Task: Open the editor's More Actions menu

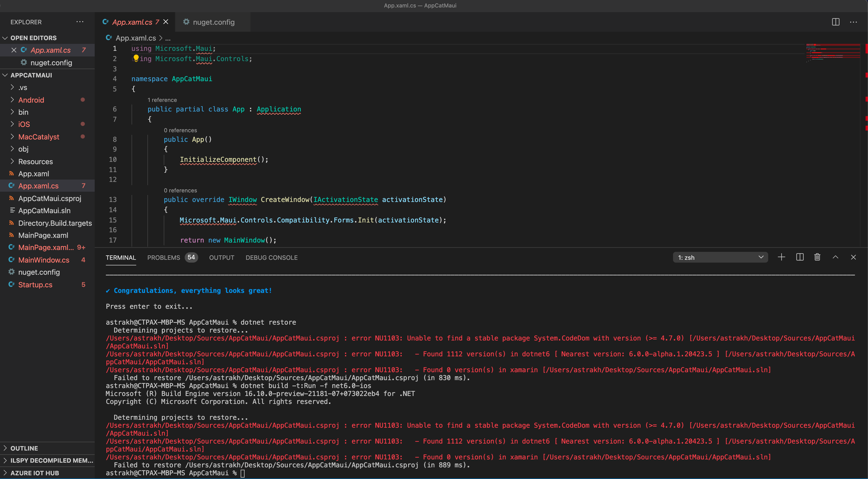Action: click(x=854, y=22)
